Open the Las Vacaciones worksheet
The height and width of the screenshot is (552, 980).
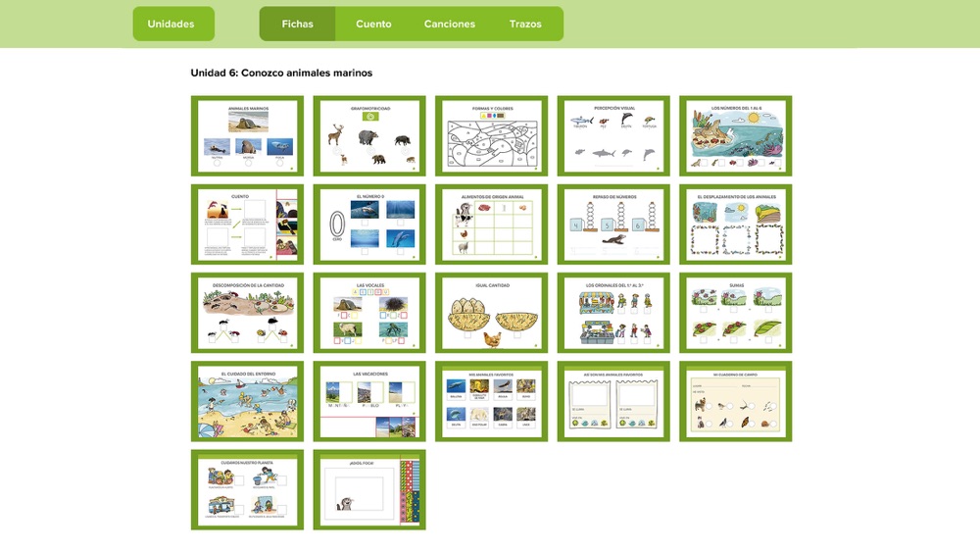click(x=369, y=401)
